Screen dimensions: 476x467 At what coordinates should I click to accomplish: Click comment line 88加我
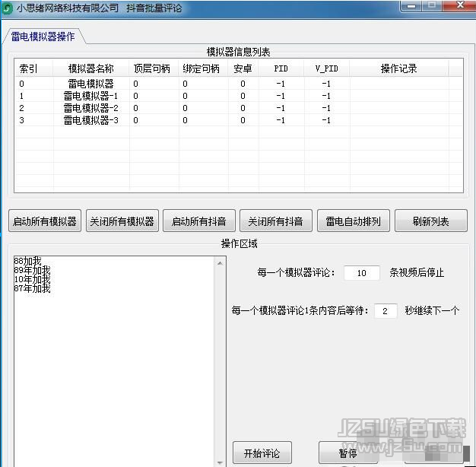27,261
